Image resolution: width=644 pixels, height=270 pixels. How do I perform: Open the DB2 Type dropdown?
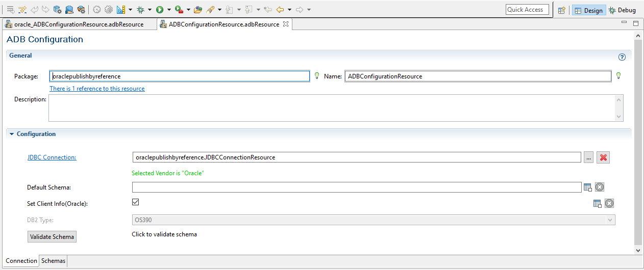[x=609, y=220]
